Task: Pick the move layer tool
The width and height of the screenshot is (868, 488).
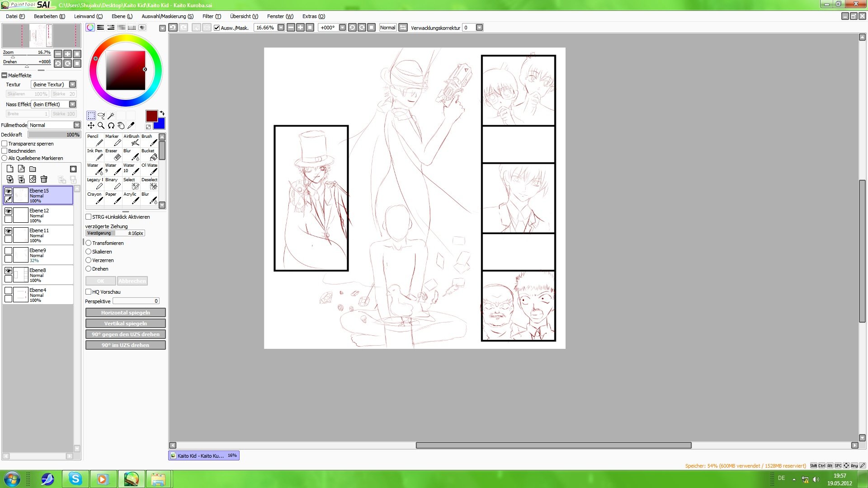Action: pyautogui.click(x=91, y=126)
